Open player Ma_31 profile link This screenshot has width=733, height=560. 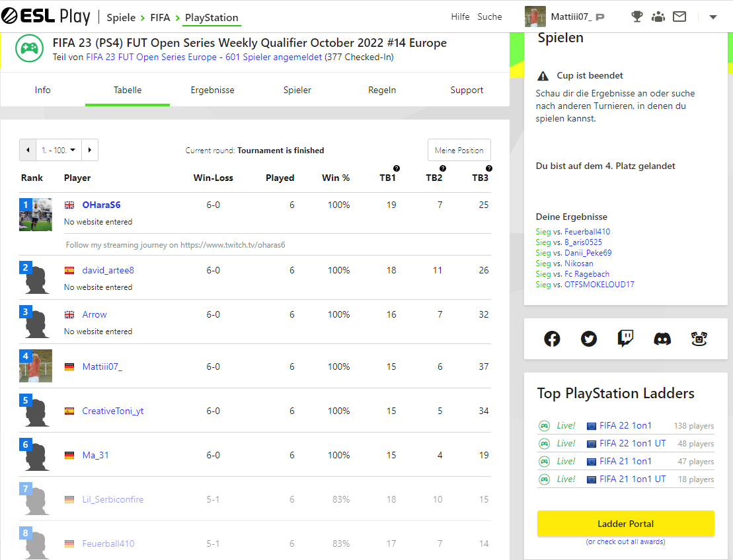[x=95, y=455]
